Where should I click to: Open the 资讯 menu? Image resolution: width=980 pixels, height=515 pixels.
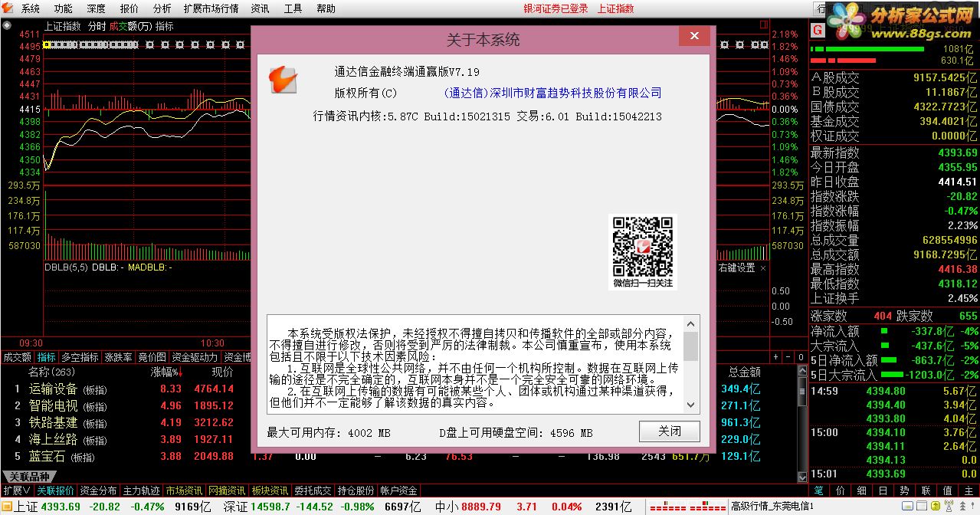(260, 8)
